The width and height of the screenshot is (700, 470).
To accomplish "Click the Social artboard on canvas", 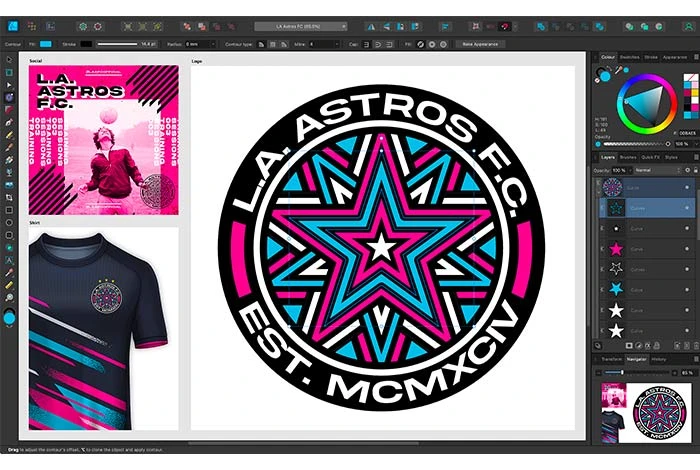I will 104,140.
